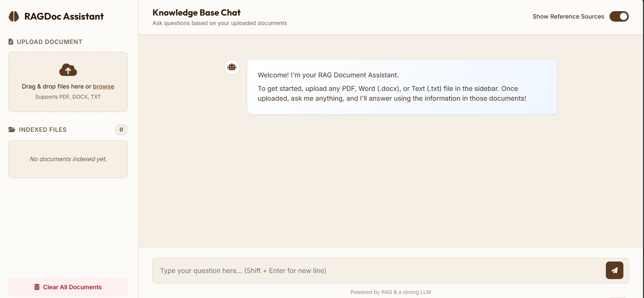Click the Powered by RAG footer text
The image size is (644, 298).
click(391, 292)
